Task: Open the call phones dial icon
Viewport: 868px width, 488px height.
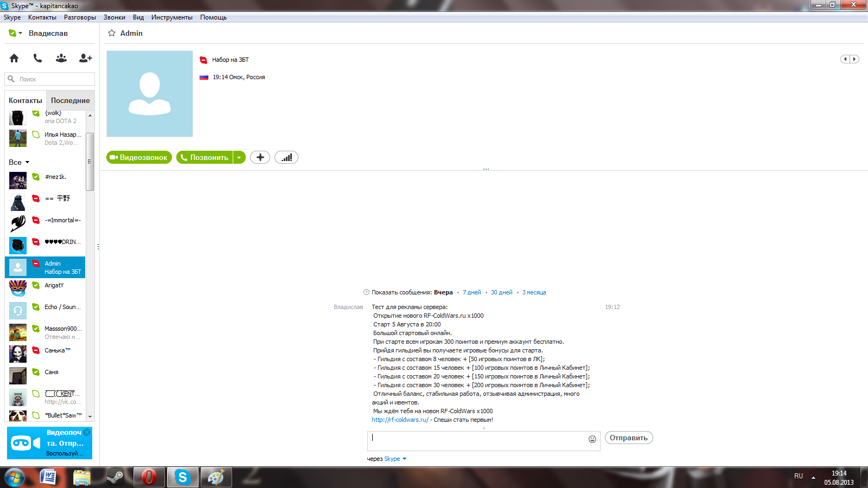Action: (37, 58)
